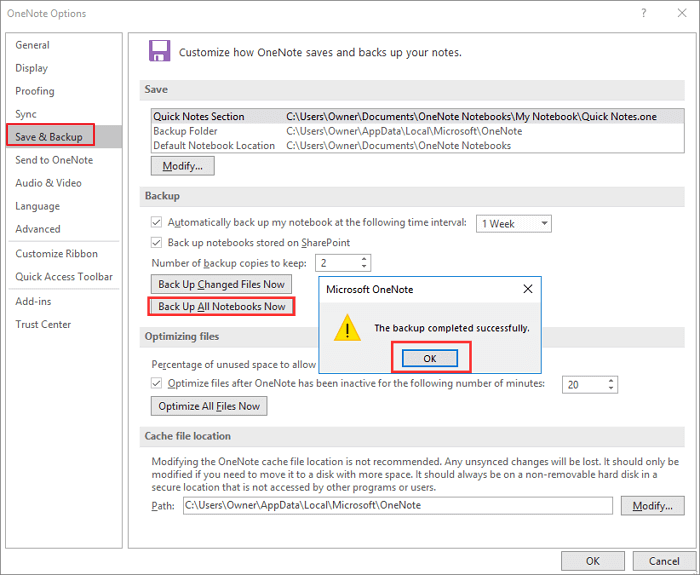Toggle automatically back up my notebook checkbox
The height and width of the screenshot is (575, 700).
(x=156, y=222)
